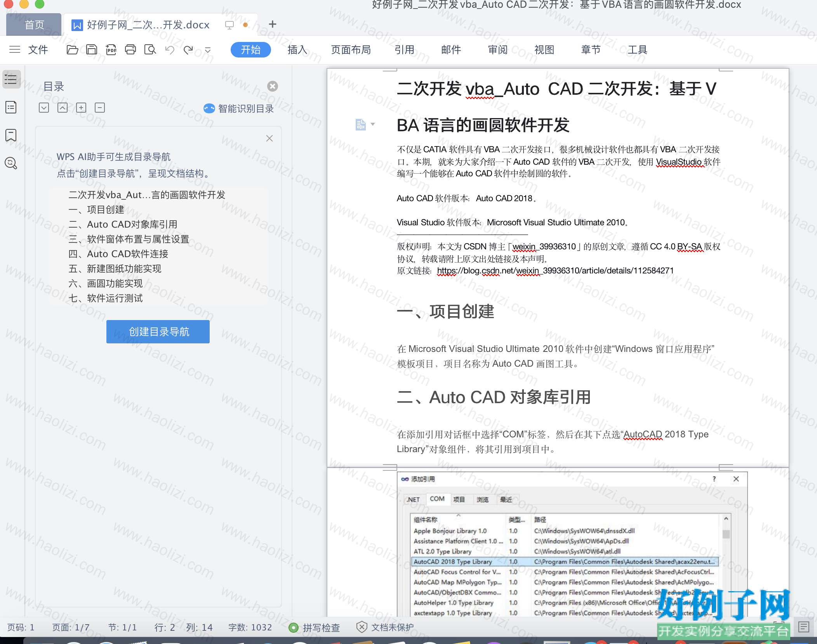
Task: Select the 视图 ribbon tab
Action: (544, 50)
